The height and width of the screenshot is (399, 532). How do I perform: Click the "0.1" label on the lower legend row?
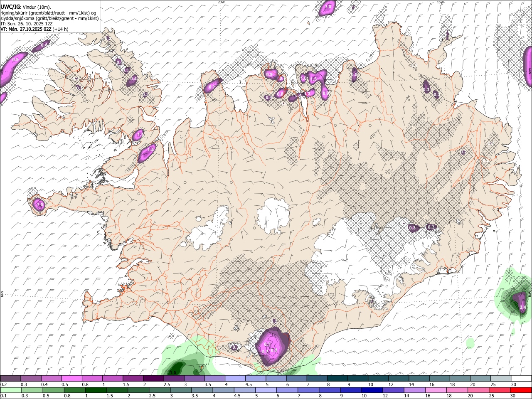[x=3, y=396]
